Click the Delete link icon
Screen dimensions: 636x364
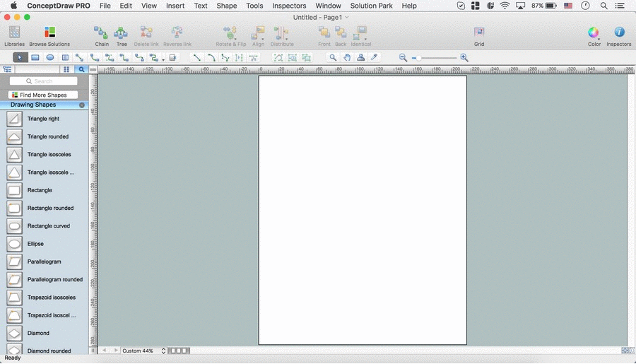(x=146, y=32)
